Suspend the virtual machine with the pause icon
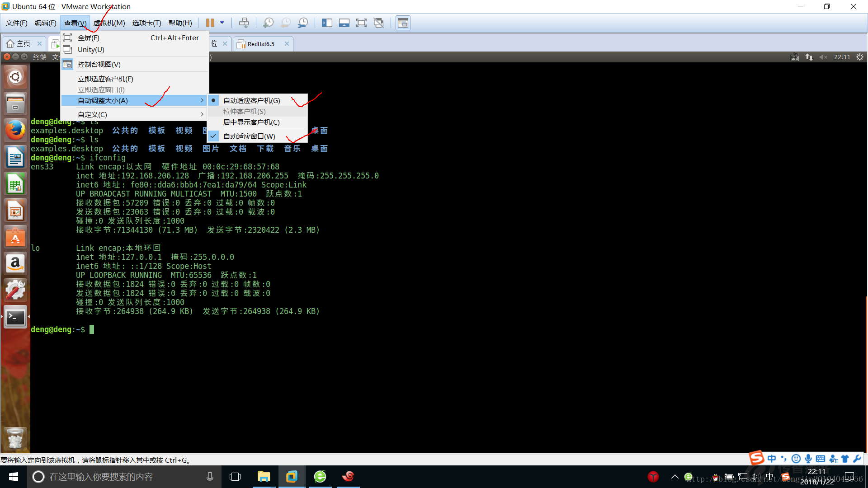 coord(210,22)
